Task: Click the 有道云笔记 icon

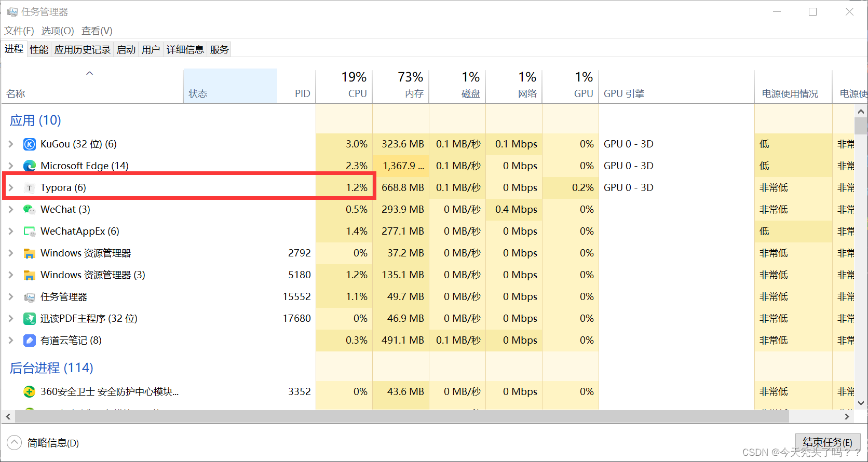Action: [30, 341]
